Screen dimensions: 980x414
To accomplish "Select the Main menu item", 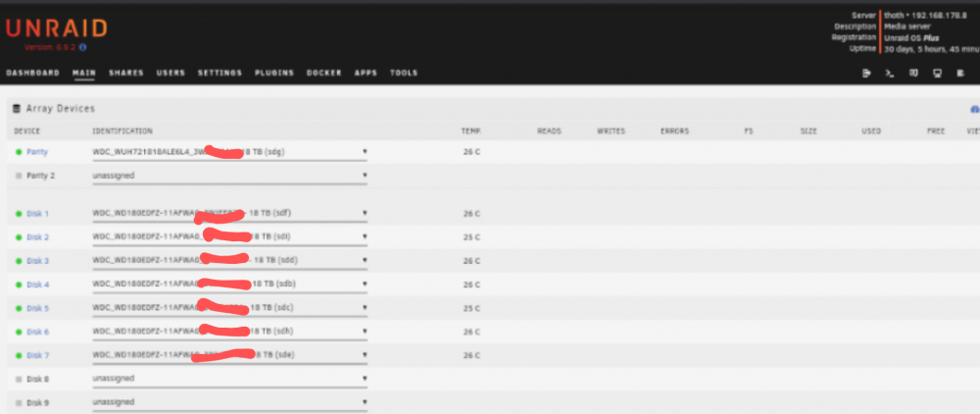I will pos(83,74).
